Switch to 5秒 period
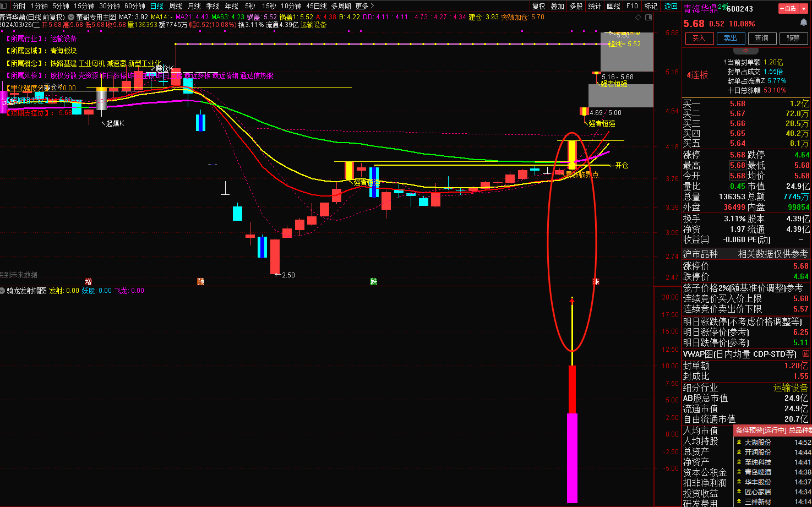Image resolution: width=812 pixels, height=507 pixels. (x=250, y=6)
